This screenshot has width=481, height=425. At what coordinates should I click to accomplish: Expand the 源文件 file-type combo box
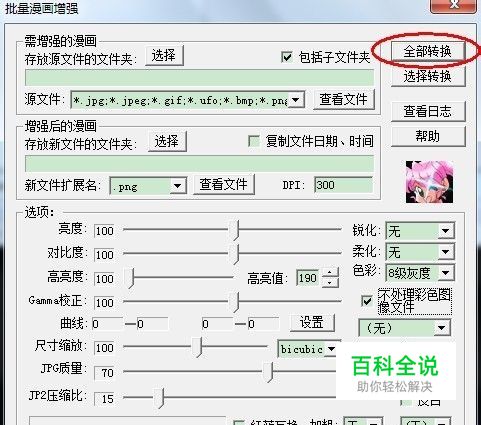tap(295, 100)
